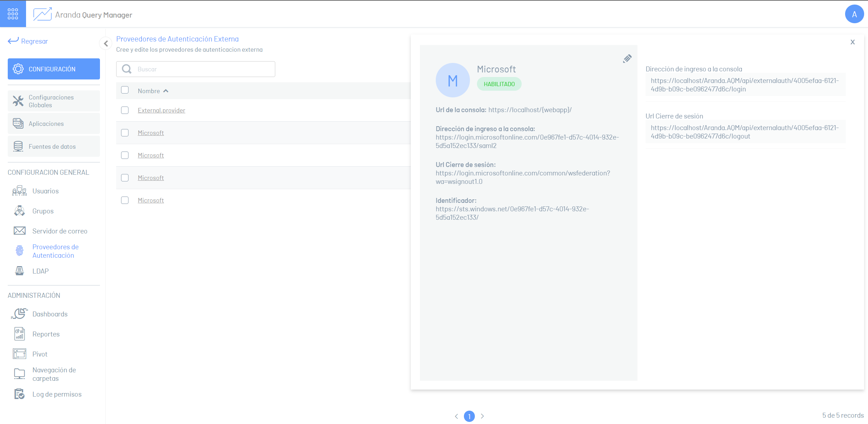Click the Reportes document icon
The image size is (868, 424).
19,334
